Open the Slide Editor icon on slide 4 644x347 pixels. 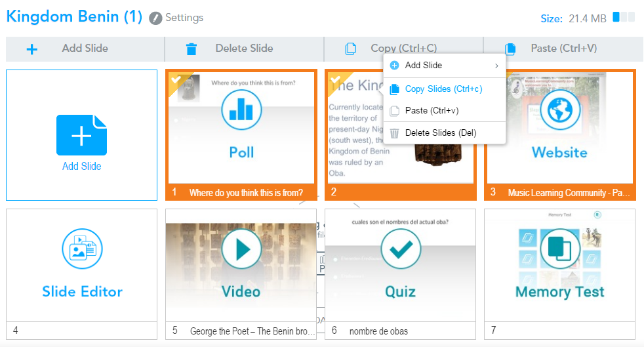tap(81, 249)
